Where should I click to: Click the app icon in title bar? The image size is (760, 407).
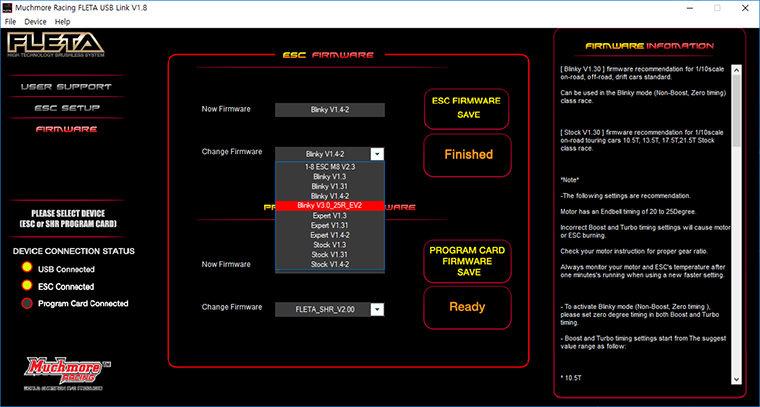(x=8, y=8)
